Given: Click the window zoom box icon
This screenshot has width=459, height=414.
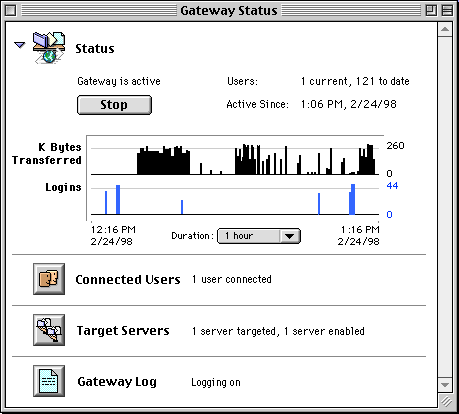Looking at the screenshot, I should click(431, 11).
